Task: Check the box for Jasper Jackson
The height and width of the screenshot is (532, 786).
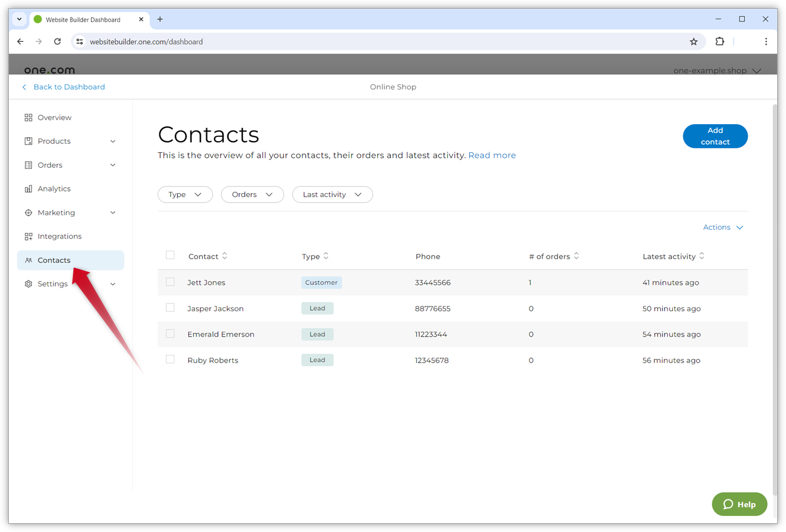Action: tap(170, 308)
